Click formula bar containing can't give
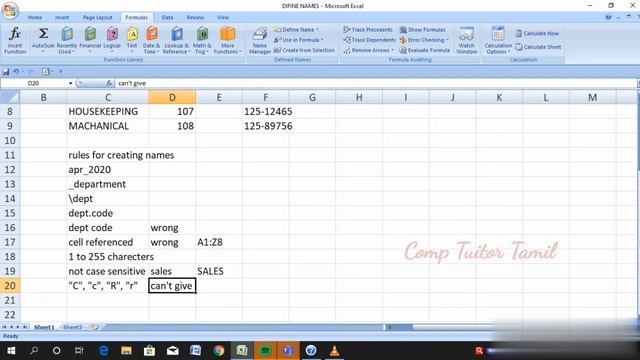Screen dimensions: 640x360 (376, 83)
